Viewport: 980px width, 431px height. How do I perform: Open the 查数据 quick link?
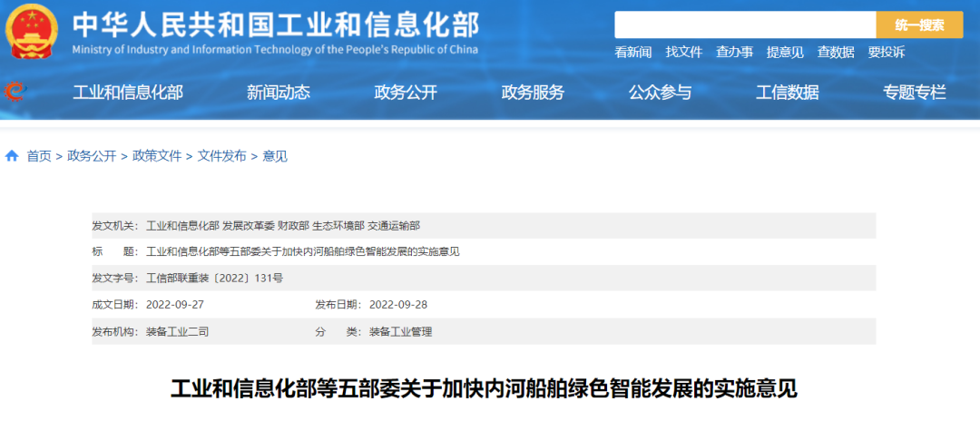coord(836,53)
